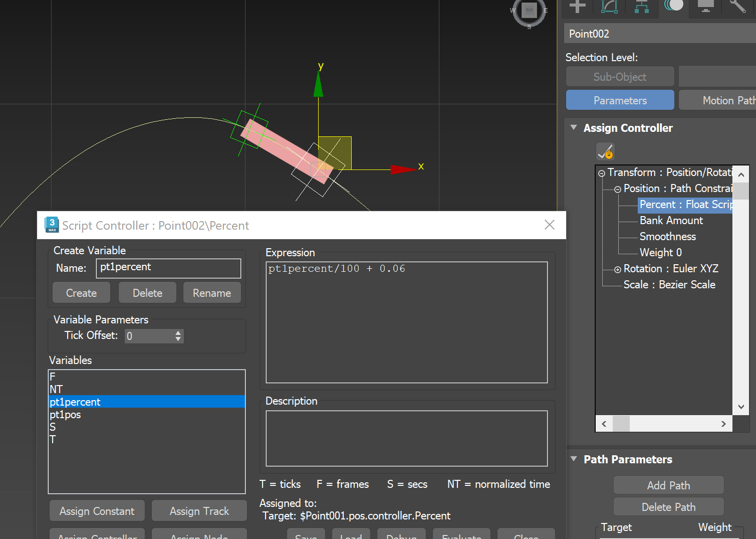Open the Utilities panel
Viewport: 756px width, 539px height.
click(x=737, y=7)
